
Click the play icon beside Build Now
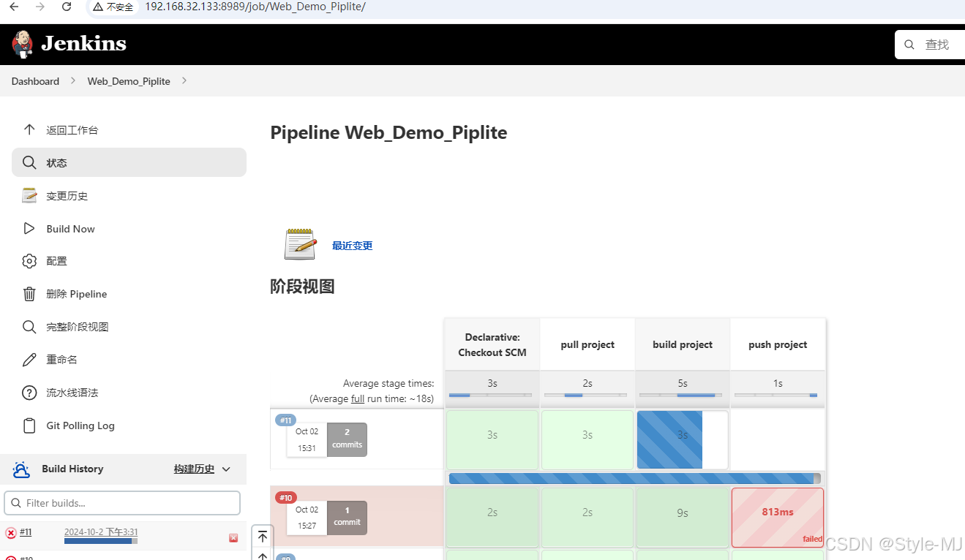[x=29, y=228]
